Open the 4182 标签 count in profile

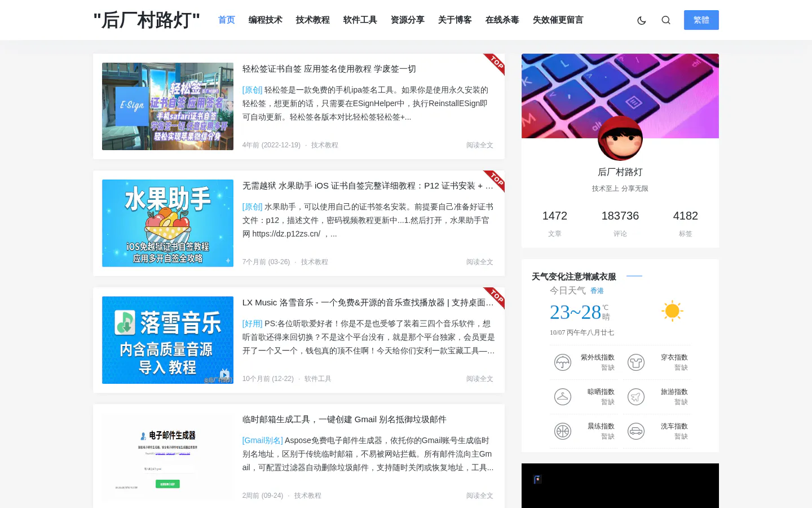(686, 223)
